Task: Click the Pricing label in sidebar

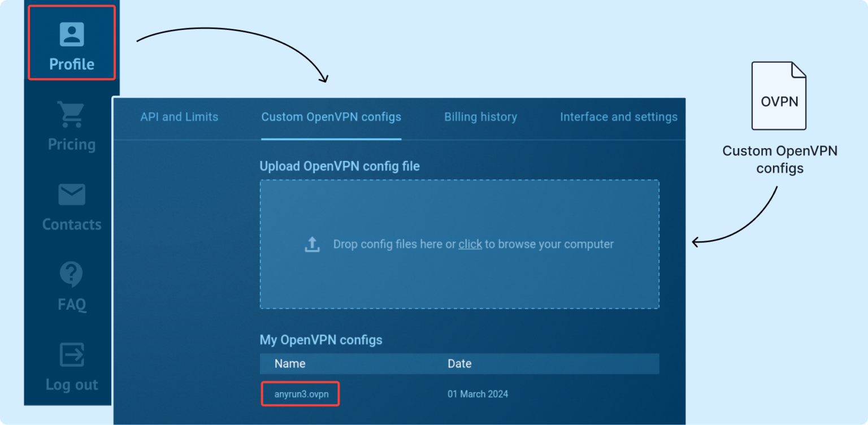Action: coord(72,144)
